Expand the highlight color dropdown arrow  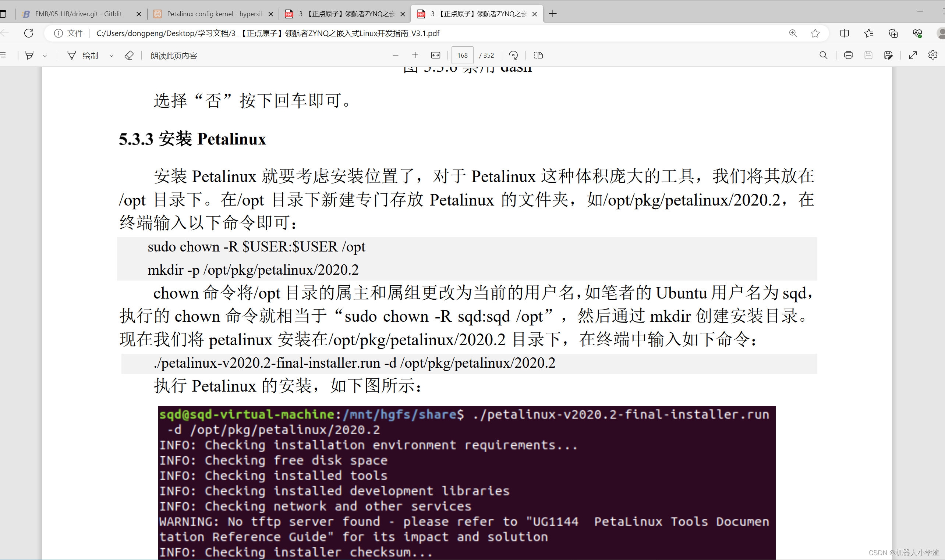point(45,56)
